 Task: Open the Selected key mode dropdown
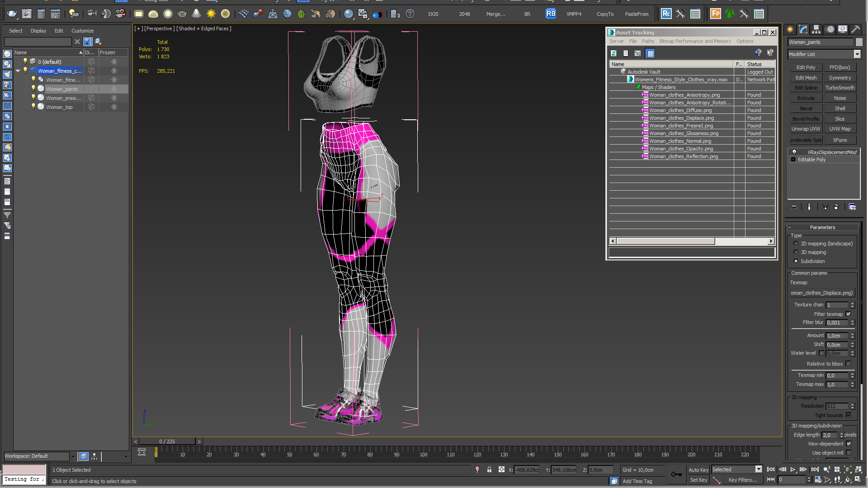pos(759,469)
